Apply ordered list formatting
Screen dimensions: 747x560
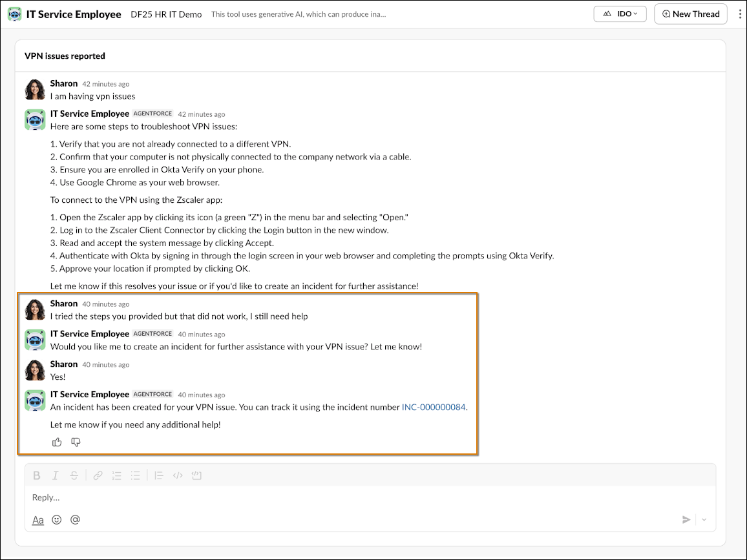117,475
